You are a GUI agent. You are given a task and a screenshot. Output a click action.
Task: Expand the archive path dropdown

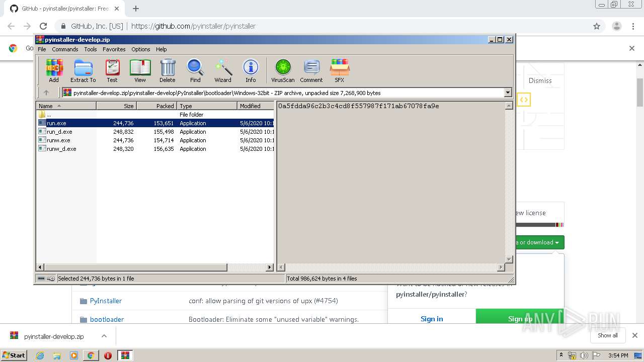pos(508,93)
